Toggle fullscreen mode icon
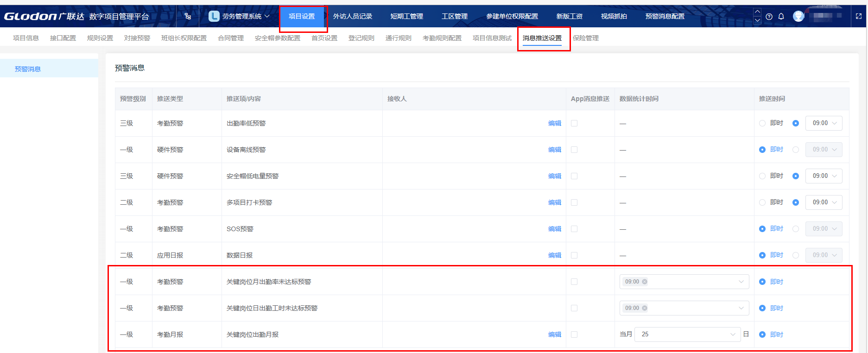The width and height of the screenshot is (868, 353). click(858, 16)
